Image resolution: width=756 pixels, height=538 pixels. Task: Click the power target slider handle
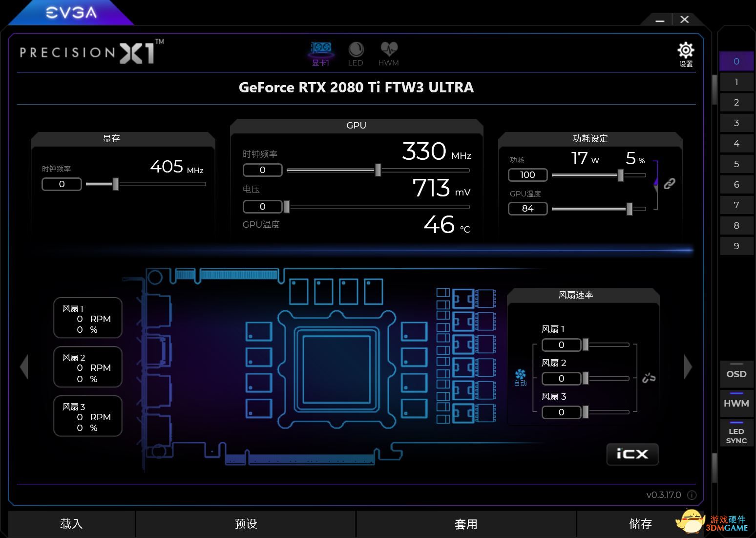click(x=621, y=175)
